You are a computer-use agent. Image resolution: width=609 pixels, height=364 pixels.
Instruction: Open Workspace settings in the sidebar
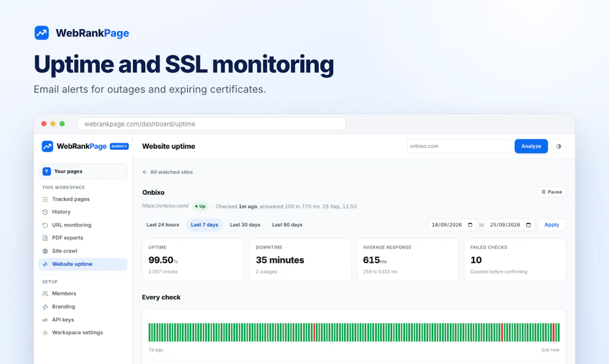(x=83, y=333)
